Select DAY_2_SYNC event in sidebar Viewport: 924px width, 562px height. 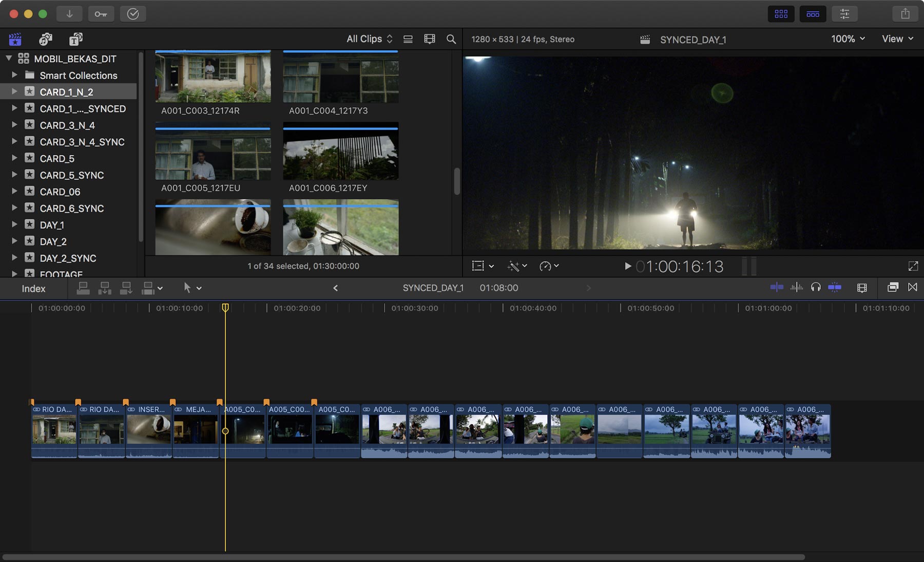(68, 258)
